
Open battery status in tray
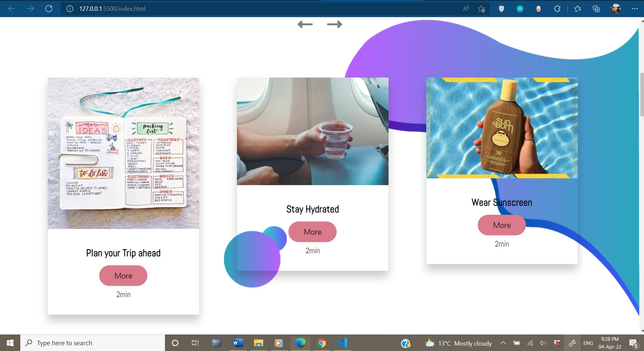click(x=516, y=343)
